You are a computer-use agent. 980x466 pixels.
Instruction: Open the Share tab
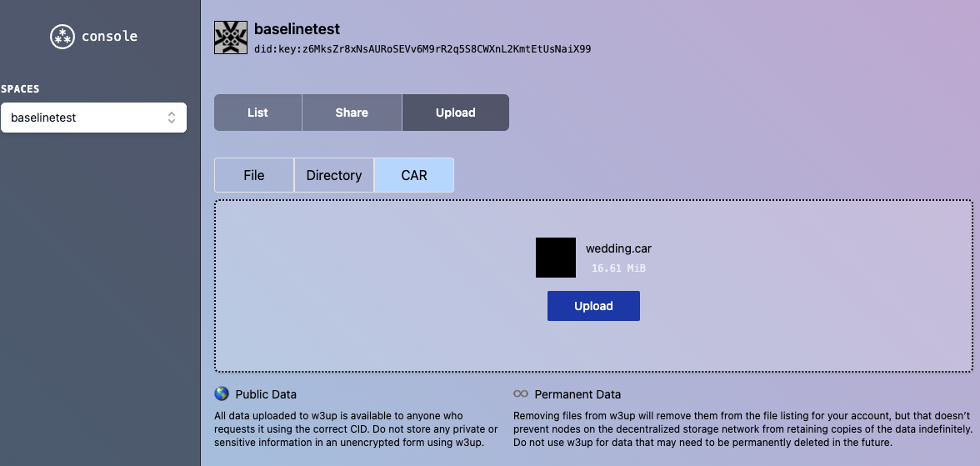coord(352,113)
